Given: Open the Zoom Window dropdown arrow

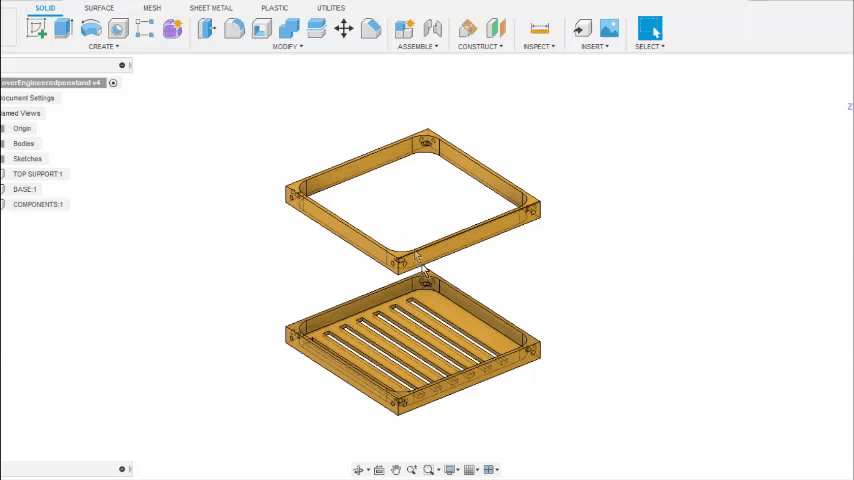Looking at the screenshot, I should pos(438,470).
